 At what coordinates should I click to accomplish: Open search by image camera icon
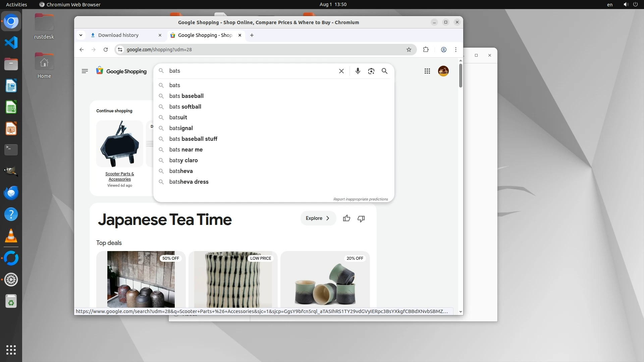(x=371, y=71)
